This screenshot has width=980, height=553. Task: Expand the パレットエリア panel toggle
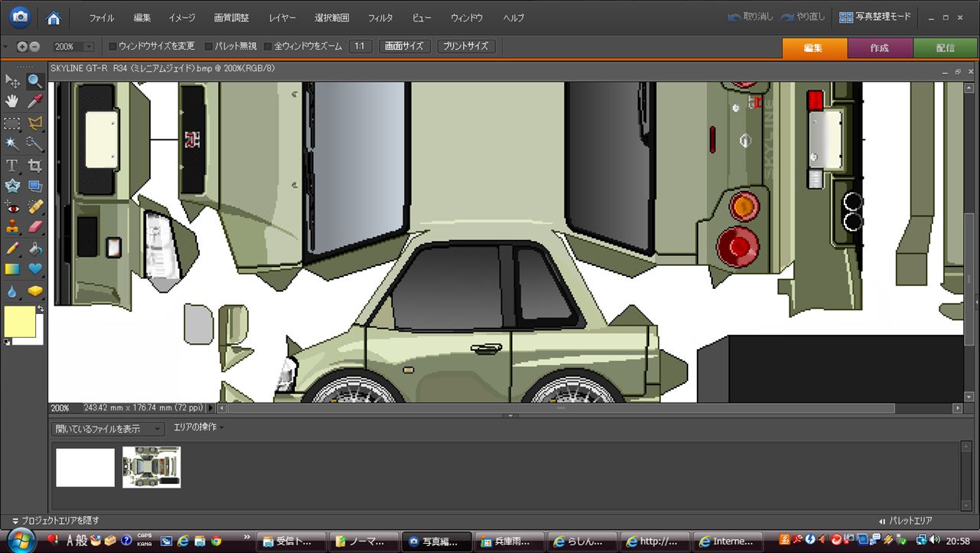pos(906,521)
